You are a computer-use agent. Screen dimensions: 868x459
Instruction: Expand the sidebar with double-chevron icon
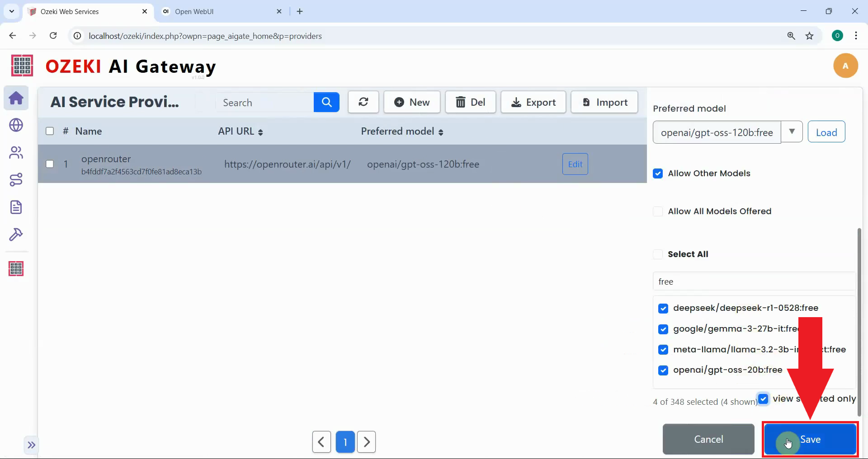click(31, 445)
